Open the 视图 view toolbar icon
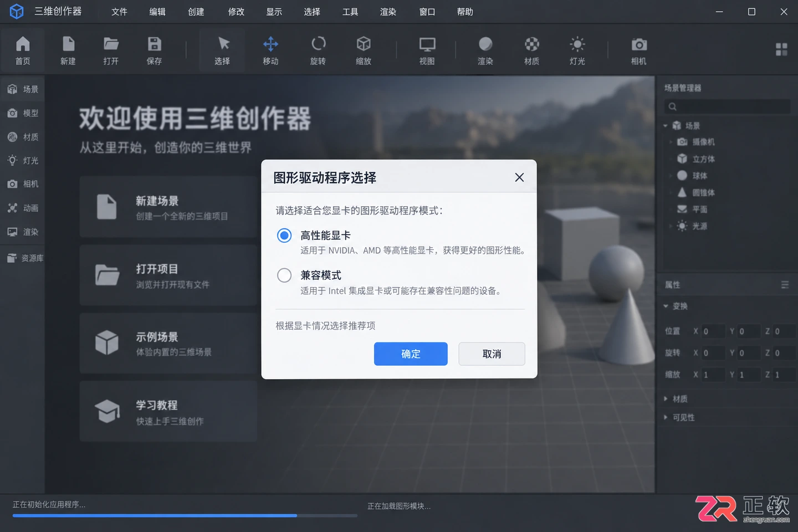Image resolution: width=798 pixels, height=532 pixels. [x=427, y=44]
